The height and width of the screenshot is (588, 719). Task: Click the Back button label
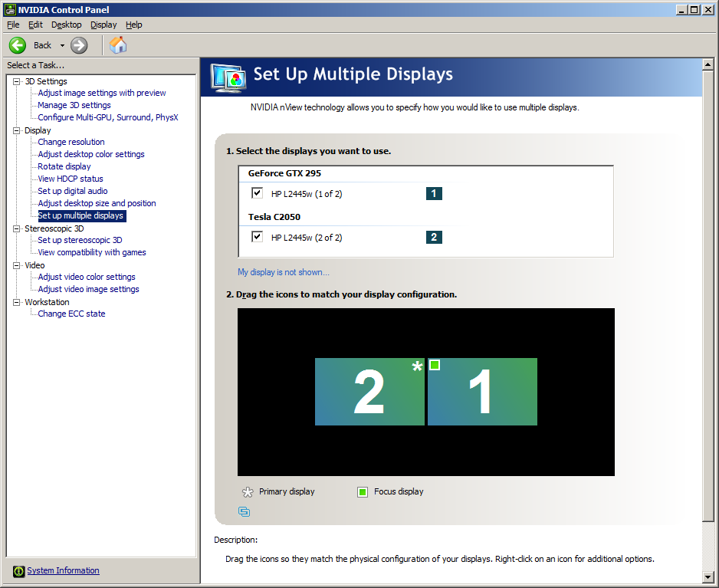(42, 45)
